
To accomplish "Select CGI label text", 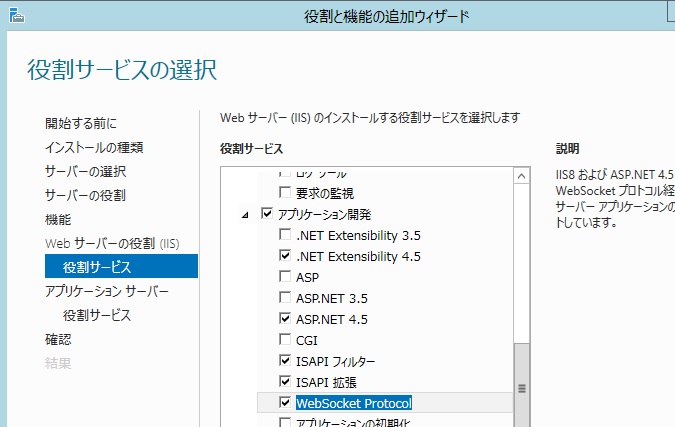I will (x=307, y=340).
